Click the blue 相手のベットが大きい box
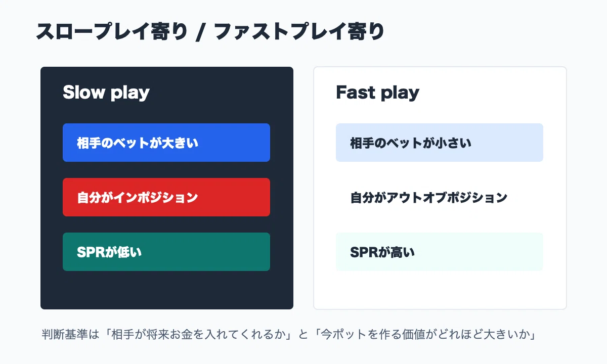Screen dimensions: 607x364 point(166,143)
